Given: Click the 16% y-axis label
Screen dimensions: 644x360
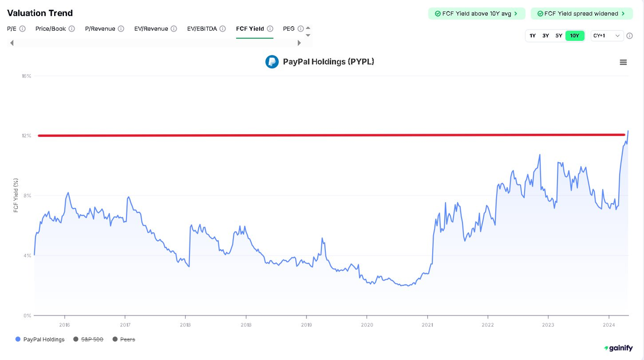Looking at the screenshot, I should (26, 76).
